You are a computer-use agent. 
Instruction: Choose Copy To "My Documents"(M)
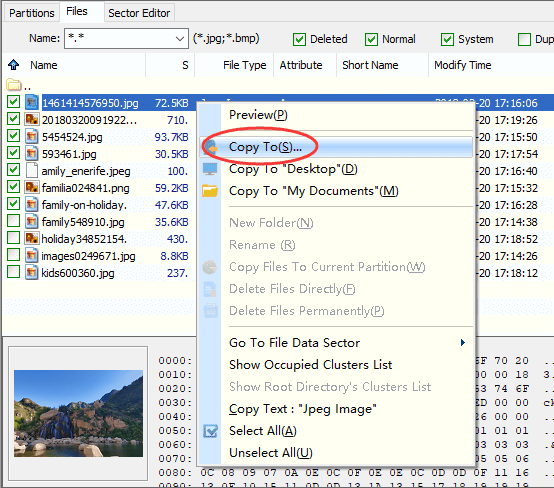click(x=314, y=191)
